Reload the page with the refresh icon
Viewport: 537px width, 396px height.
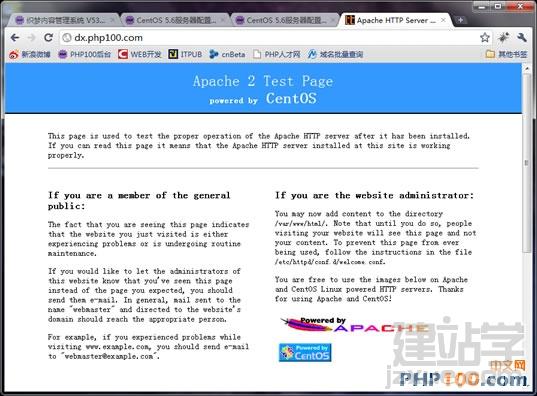pyautogui.click(x=48, y=37)
